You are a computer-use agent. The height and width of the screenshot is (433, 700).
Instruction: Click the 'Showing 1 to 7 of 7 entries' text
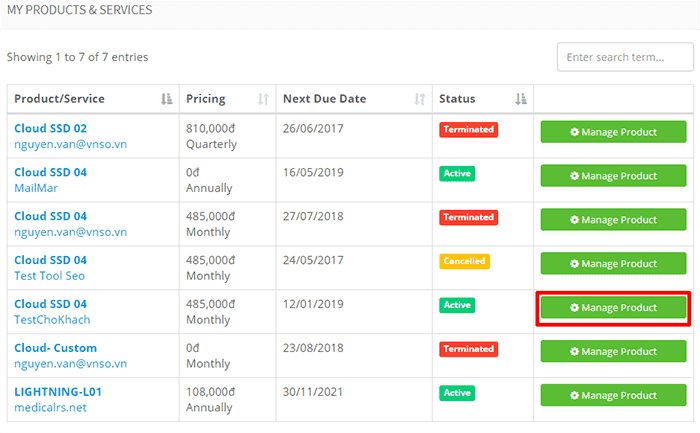77,57
